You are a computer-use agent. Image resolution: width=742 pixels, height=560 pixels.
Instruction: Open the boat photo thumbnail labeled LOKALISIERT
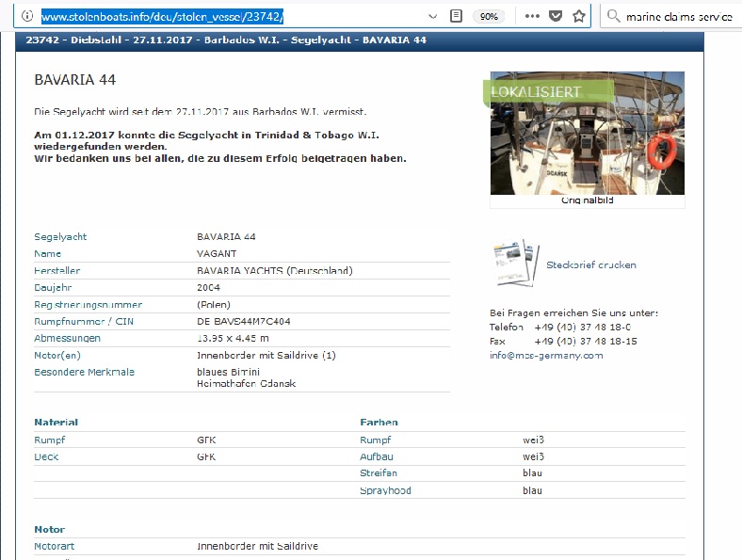(588, 133)
